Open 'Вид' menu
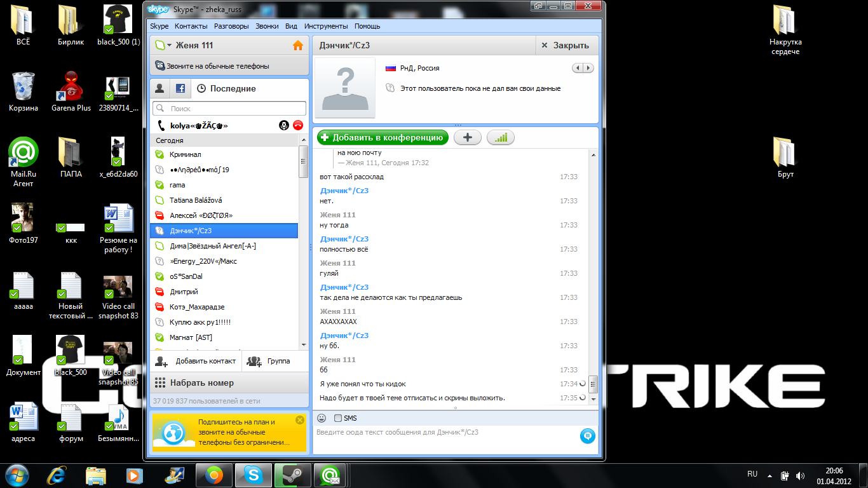Viewport: 868px width, 488px height. 291,26
